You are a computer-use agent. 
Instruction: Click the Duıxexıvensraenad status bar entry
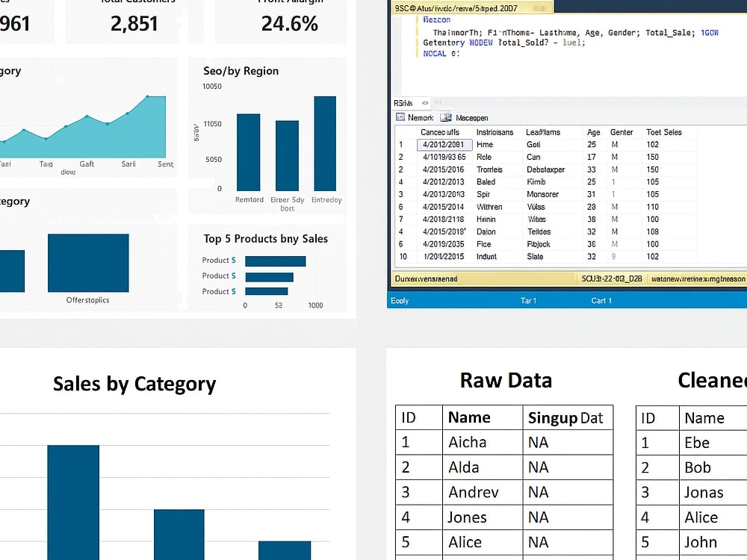click(x=427, y=279)
